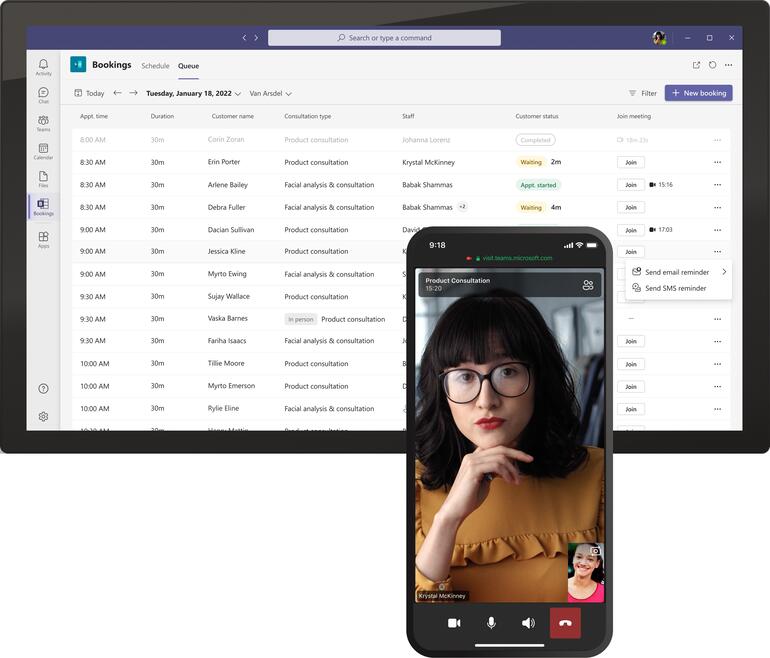Open Bookings header more options
This screenshot has height=658, width=770.
[728, 65]
